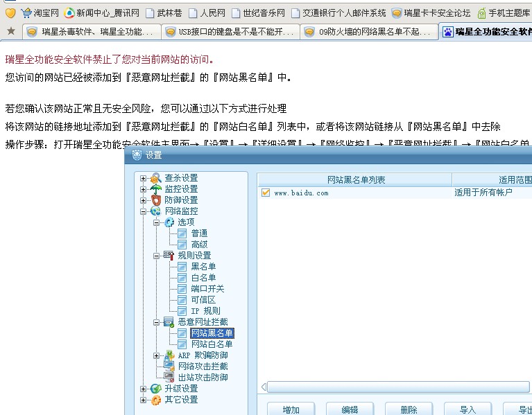
Task: Select the 瑞星全功能安全软件 browser tab
Action: pos(486,31)
